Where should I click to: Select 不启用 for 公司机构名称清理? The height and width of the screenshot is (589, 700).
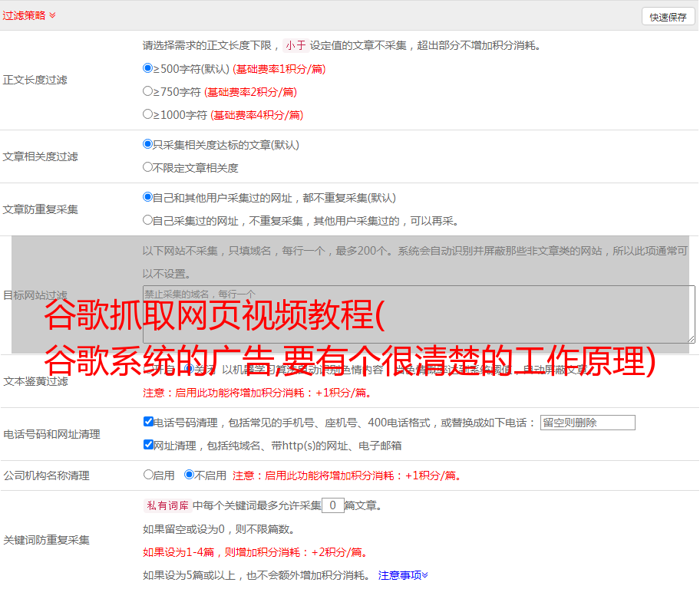(x=189, y=475)
